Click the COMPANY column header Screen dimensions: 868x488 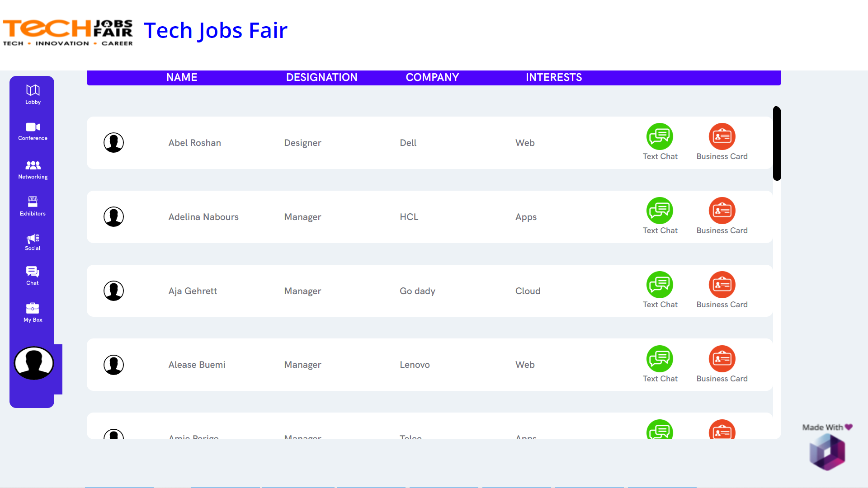432,77
